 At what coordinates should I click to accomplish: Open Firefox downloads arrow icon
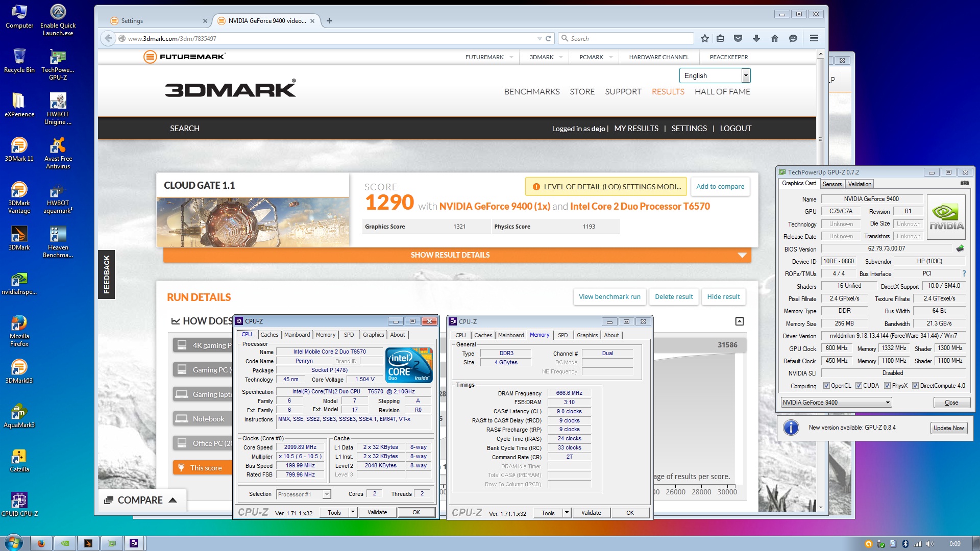pos(756,38)
